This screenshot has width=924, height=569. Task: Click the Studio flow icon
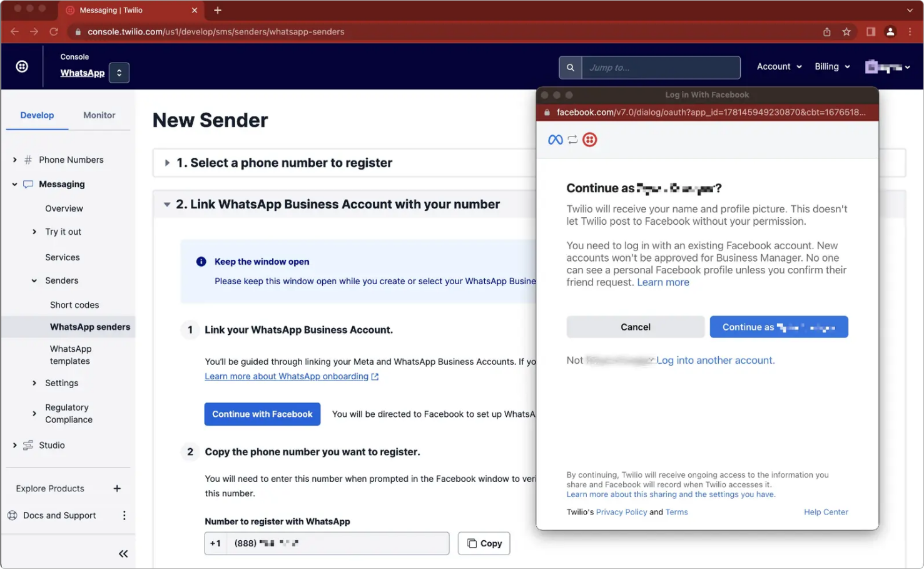pyautogui.click(x=28, y=445)
